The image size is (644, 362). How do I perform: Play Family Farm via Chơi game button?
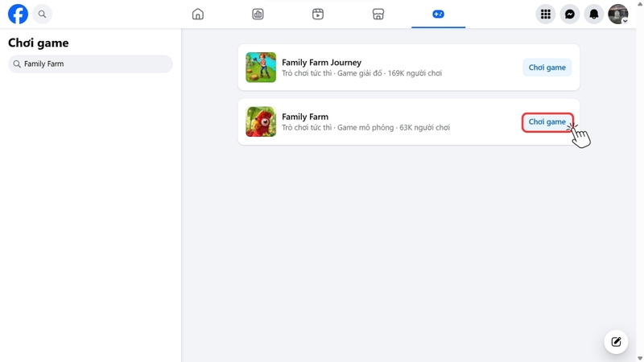coord(547,122)
